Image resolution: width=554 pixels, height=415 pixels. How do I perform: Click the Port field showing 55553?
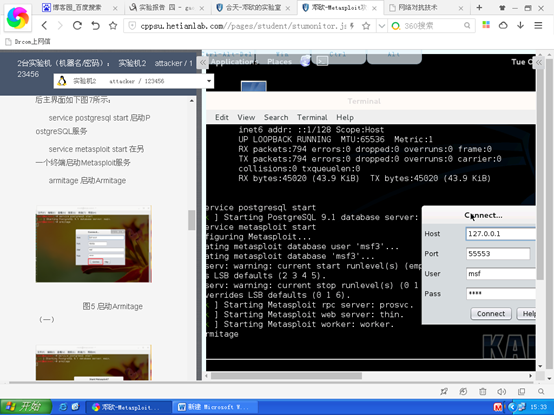(498, 254)
